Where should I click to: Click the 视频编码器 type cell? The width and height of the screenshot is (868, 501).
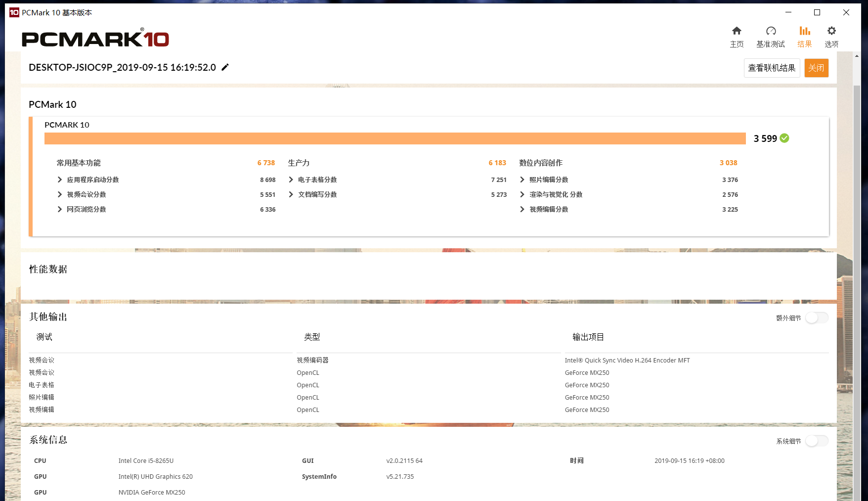point(312,360)
